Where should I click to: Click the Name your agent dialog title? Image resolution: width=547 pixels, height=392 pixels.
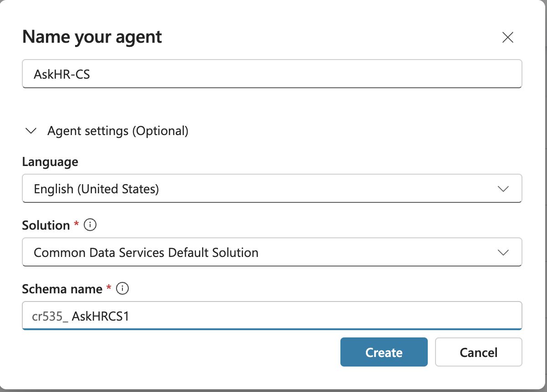tap(92, 36)
